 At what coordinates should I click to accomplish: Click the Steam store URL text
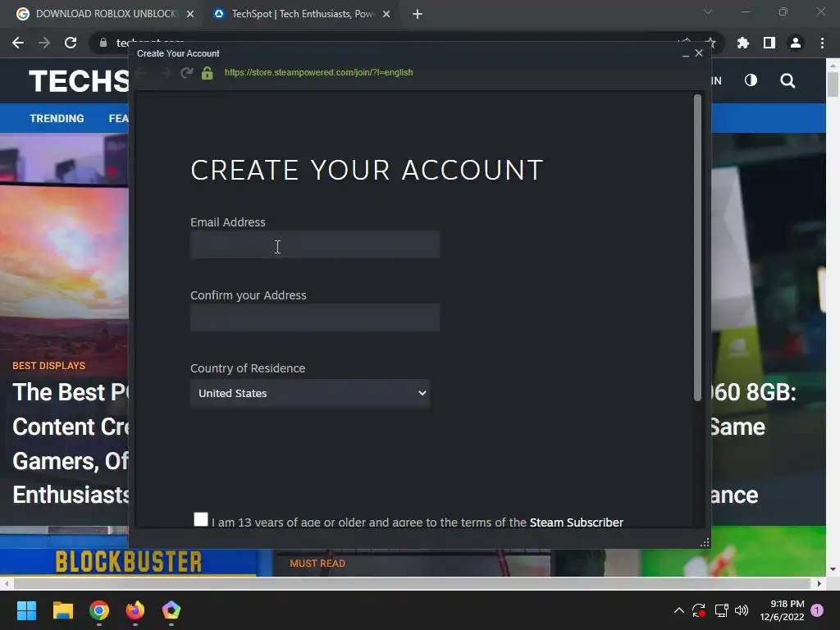click(319, 72)
